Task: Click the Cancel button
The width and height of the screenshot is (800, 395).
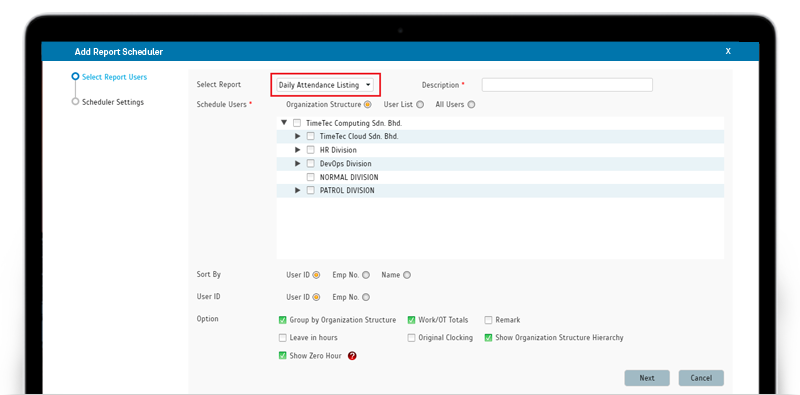Action: click(x=701, y=378)
